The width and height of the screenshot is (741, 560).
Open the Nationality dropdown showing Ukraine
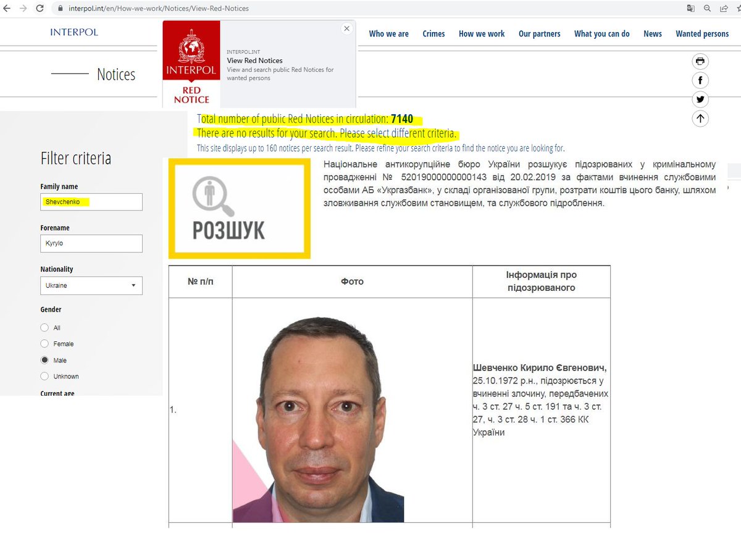coord(91,286)
